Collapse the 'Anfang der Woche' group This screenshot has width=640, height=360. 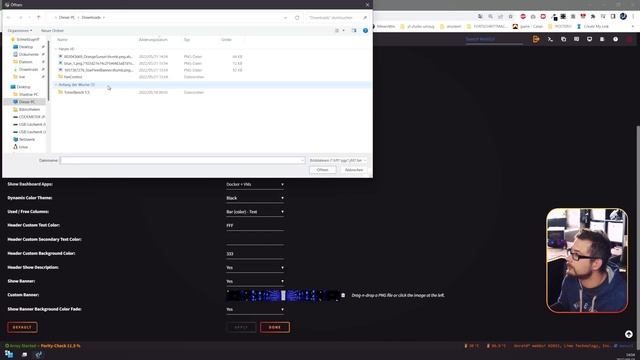[56, 85]
